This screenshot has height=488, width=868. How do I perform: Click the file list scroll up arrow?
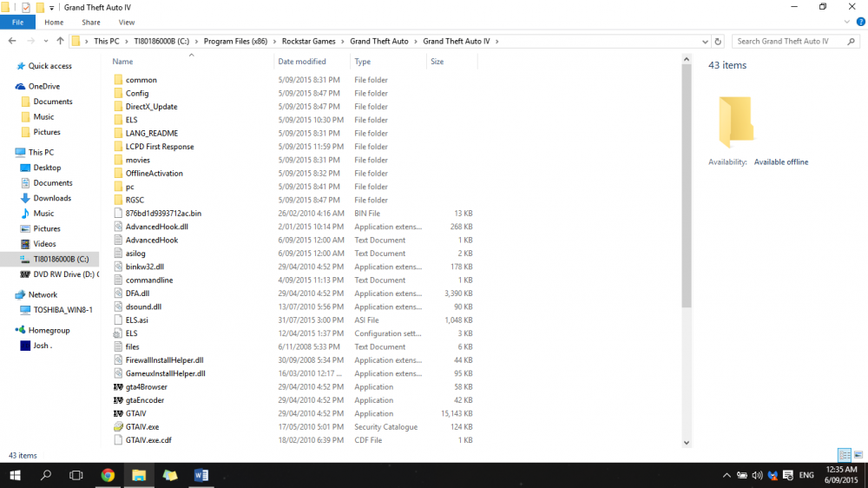687,59
